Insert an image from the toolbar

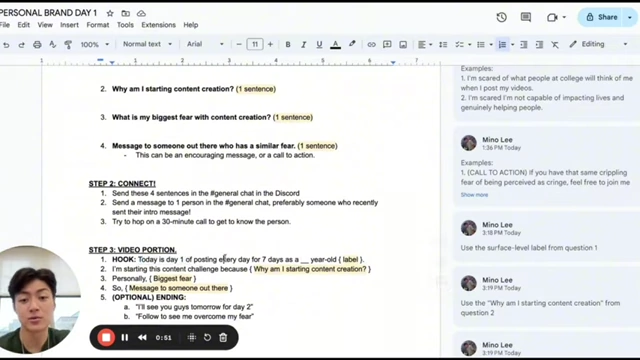point(403,44)
